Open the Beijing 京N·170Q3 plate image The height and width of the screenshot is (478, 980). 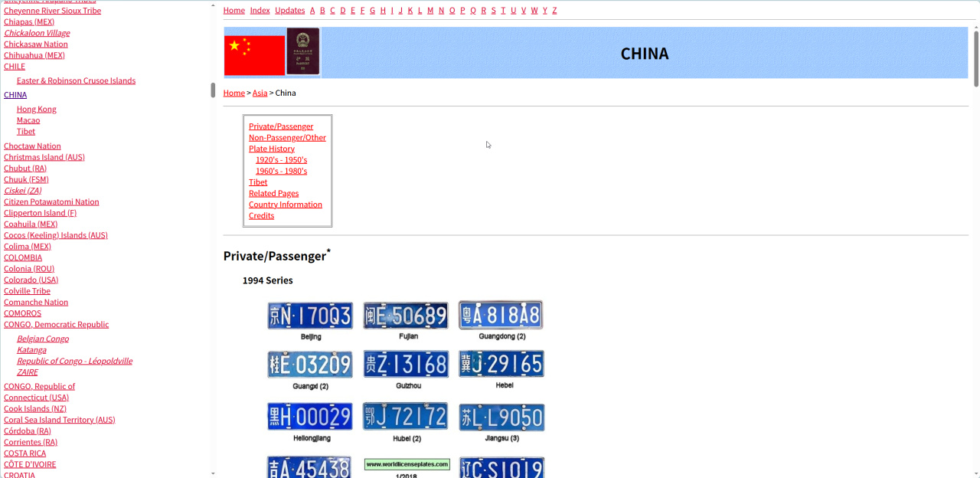310,316
